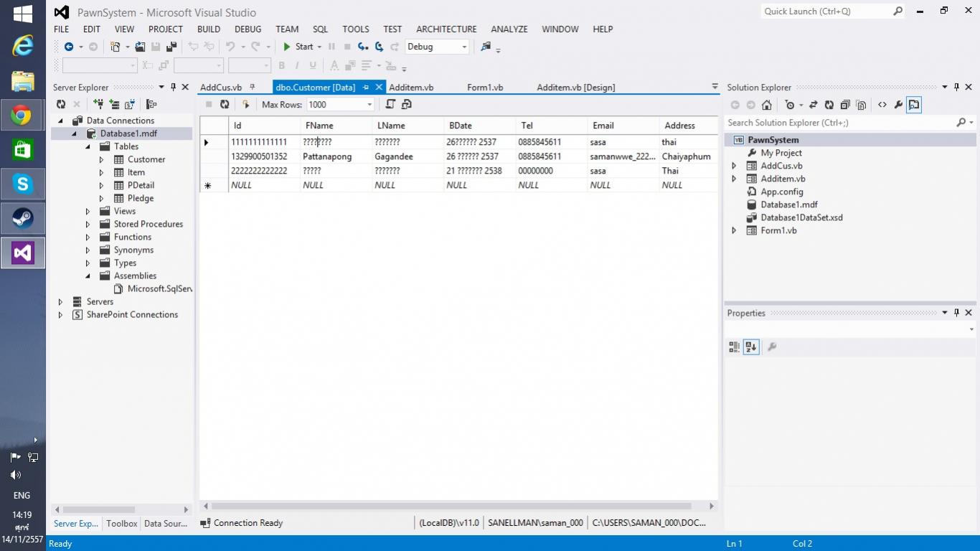Click View Code icon in Solution Explorer

click(x=882, y=105)
